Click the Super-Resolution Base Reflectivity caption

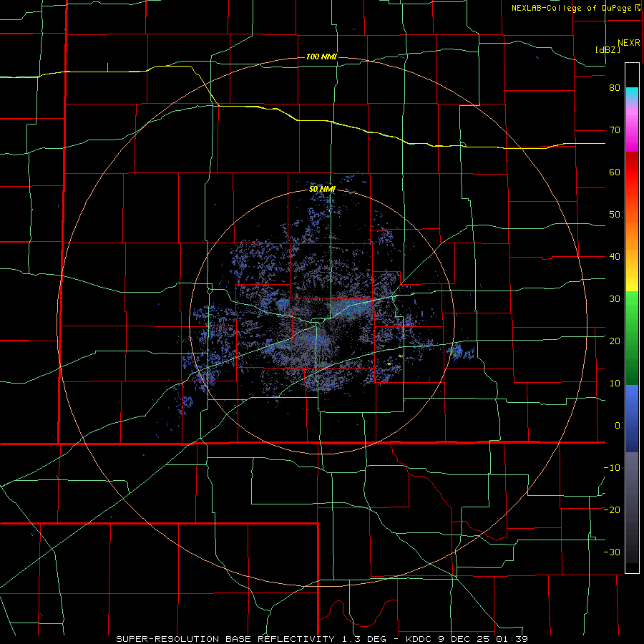(322, 639)
